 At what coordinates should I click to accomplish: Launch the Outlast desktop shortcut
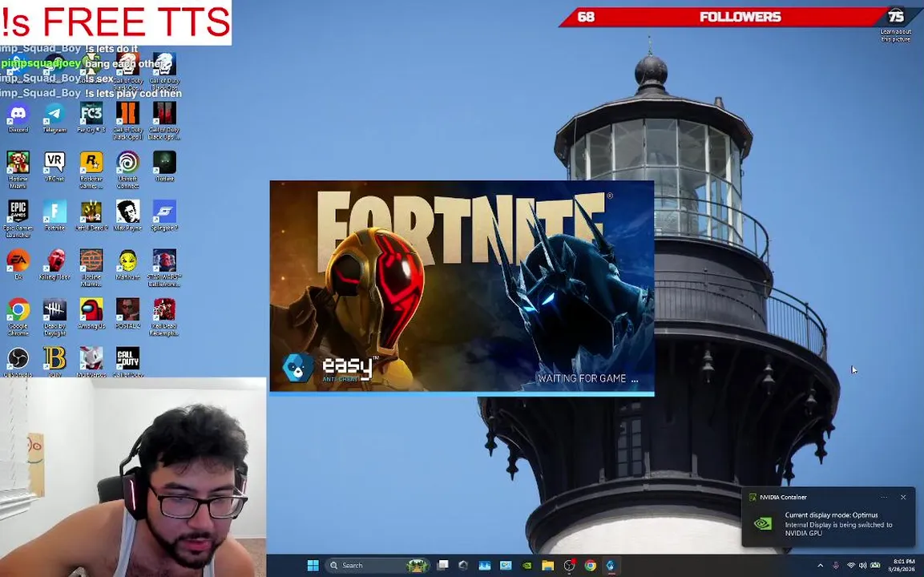(x=164, y=166)
